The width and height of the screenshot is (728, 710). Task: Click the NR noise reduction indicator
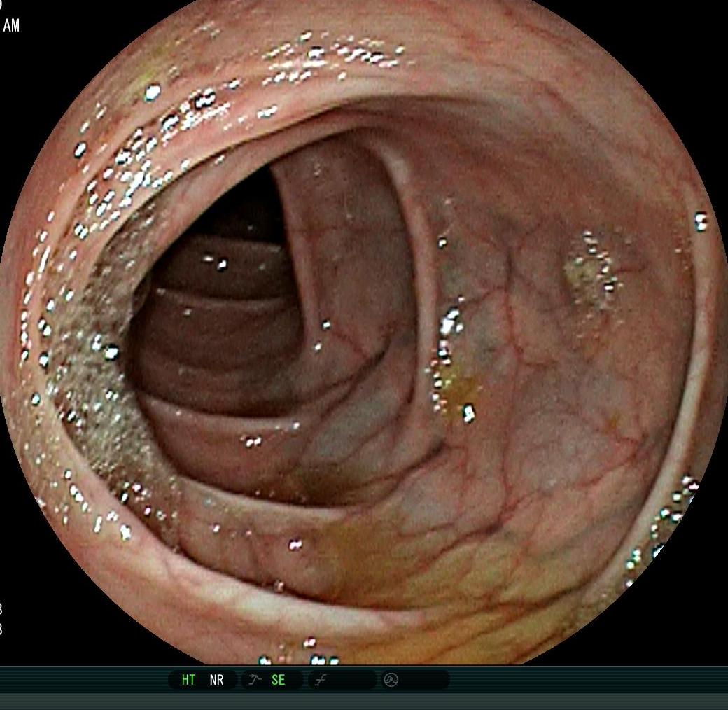(217, 680)
